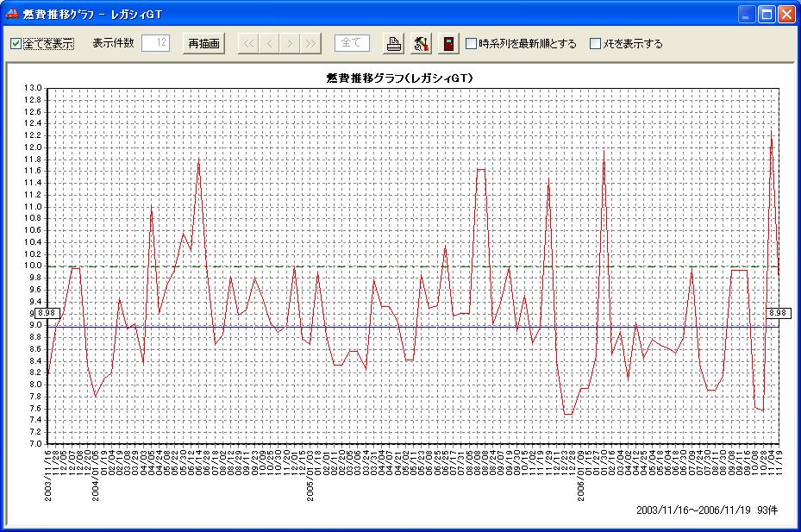Click the 表示件数 number field
The height and width of the screenshot is (532, 801).
click(x=155, y=44)
